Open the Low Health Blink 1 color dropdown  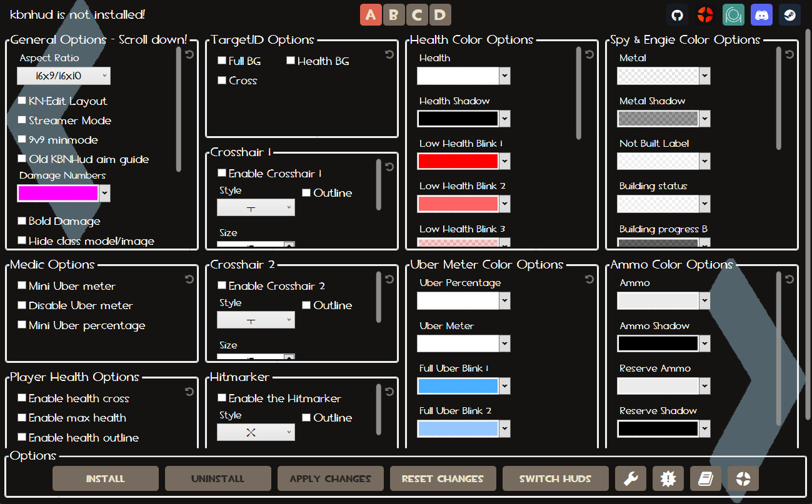pos(504,161)
